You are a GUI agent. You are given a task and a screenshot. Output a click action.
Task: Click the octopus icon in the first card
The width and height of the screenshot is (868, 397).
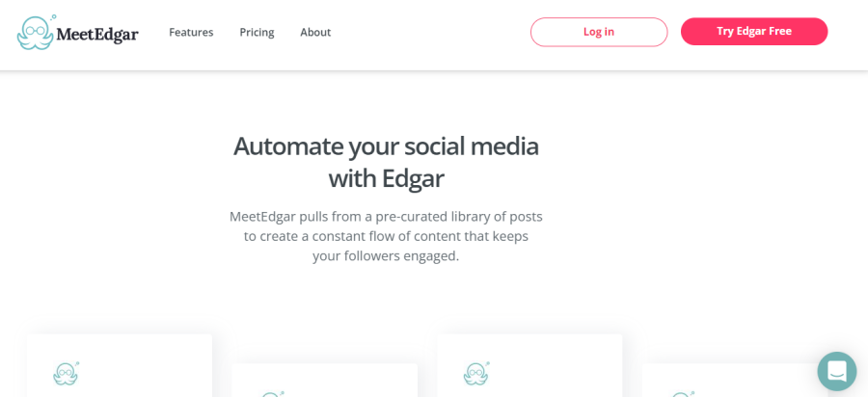(x=66, y=373)
